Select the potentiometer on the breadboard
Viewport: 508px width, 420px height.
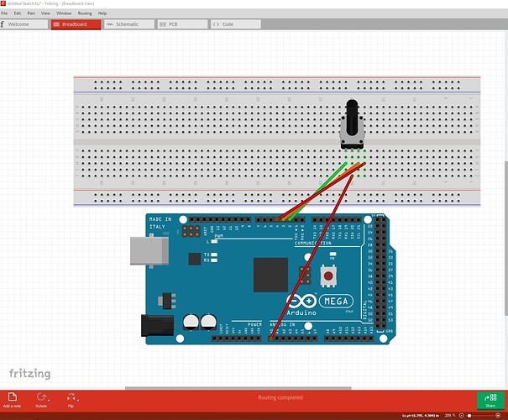coord(352,126)
